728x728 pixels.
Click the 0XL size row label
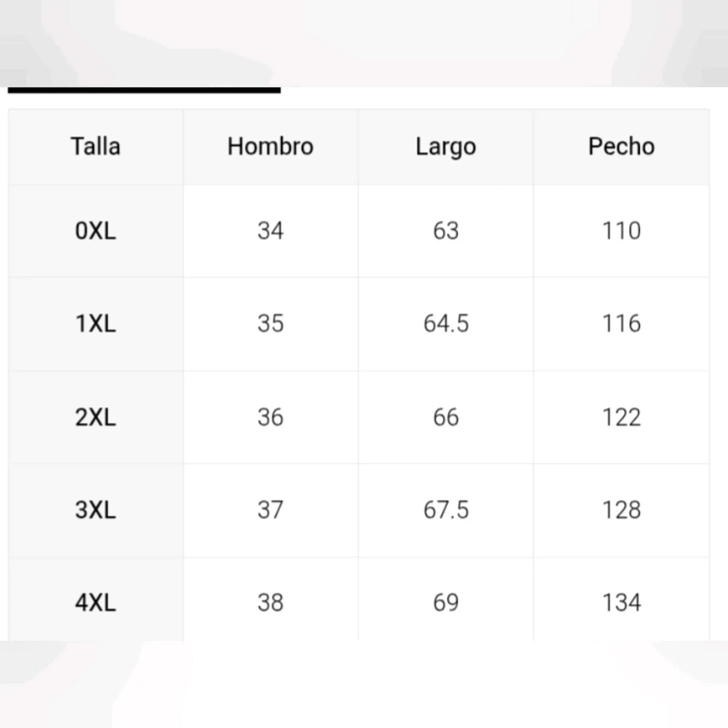(96, 231)
